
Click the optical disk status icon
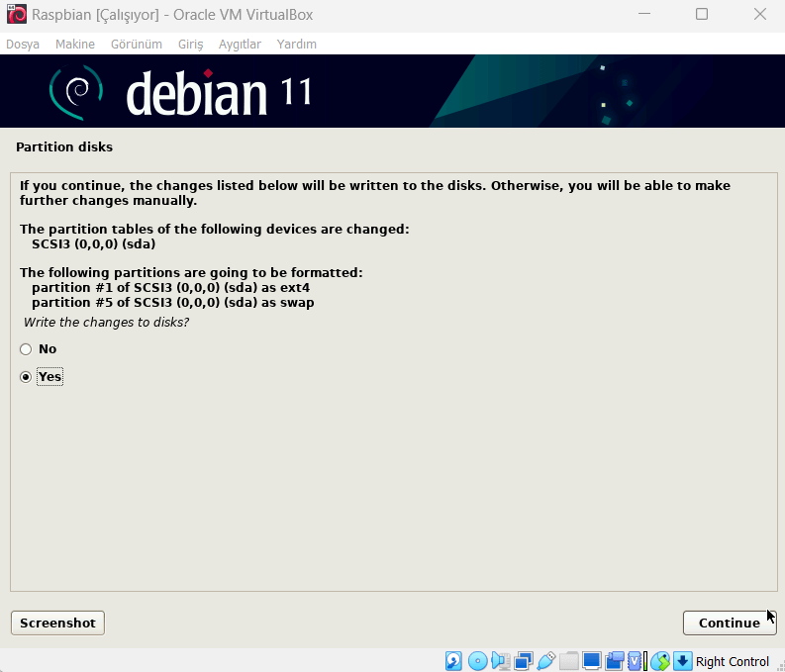point(477,661)
